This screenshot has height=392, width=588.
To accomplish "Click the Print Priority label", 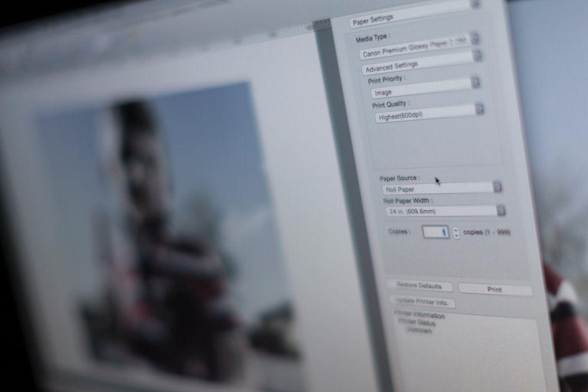I will [386, 80].
